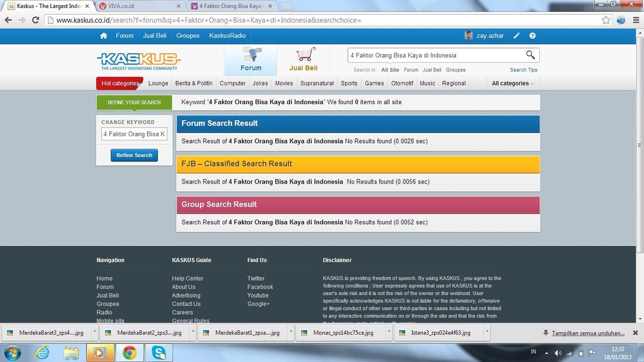Open the media player taskbar icon
644x362 pixels.
click(100, 353)
